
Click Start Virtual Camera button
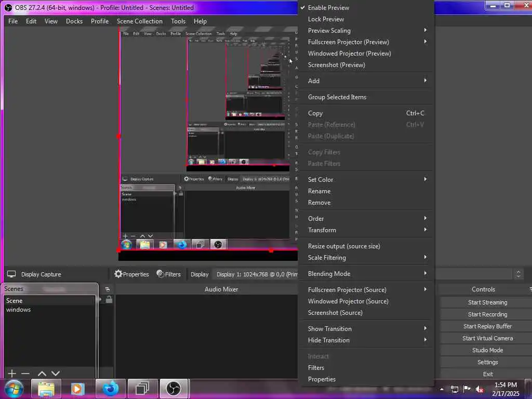coord(487,338)
